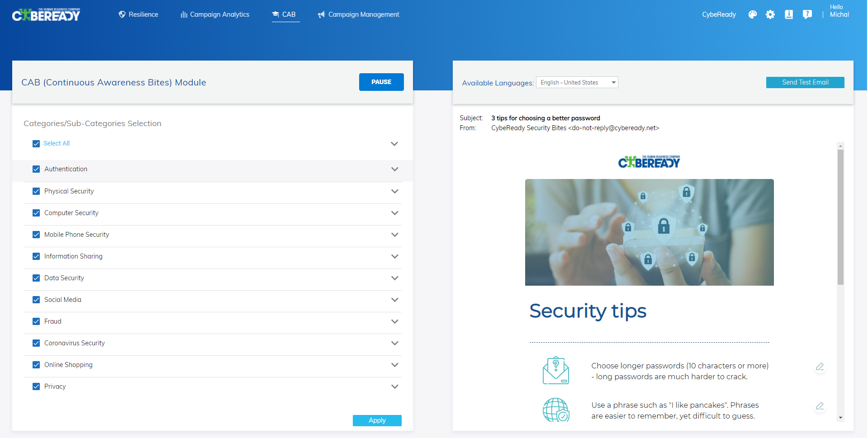Uncheck the Select All checkbox

[x=36, y=143]
